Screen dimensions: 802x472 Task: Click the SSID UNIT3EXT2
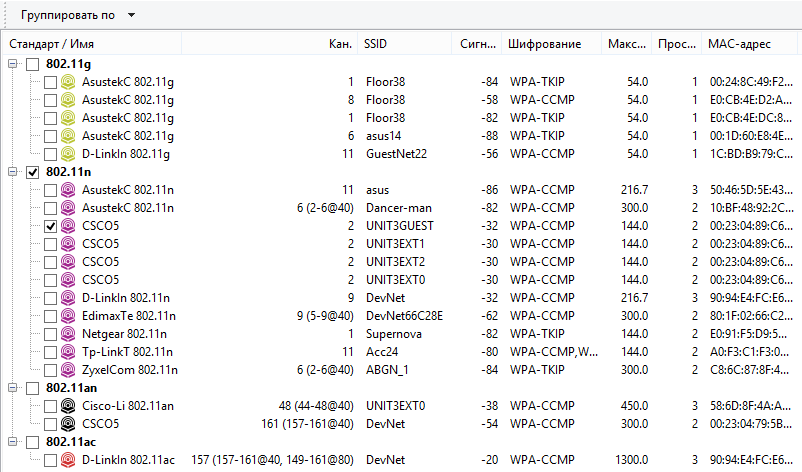(x=395, y=262)
